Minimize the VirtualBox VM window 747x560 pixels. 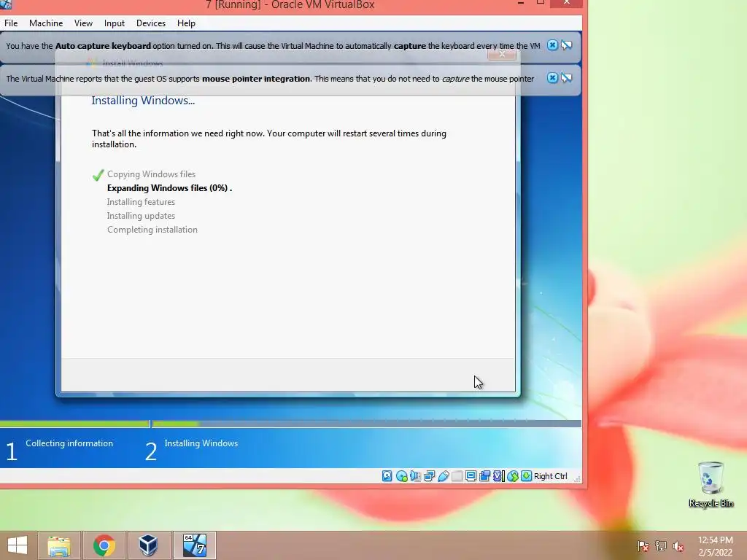coord(521,3)
